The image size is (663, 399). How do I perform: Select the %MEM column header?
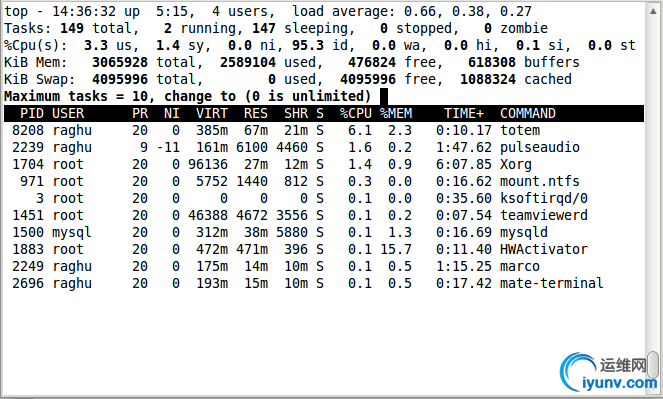point(396,113)
